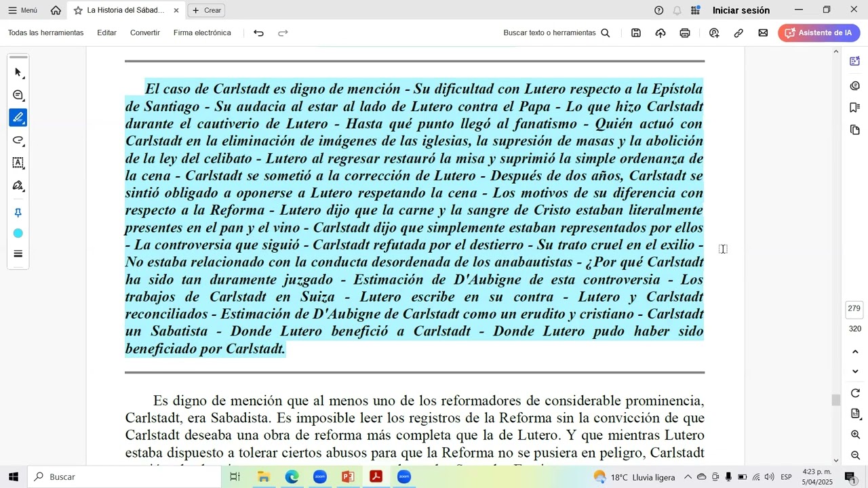The height and width of the screenshot is (488, 868).
Task: Open the Convertir menu
Action: pos(145,33)
